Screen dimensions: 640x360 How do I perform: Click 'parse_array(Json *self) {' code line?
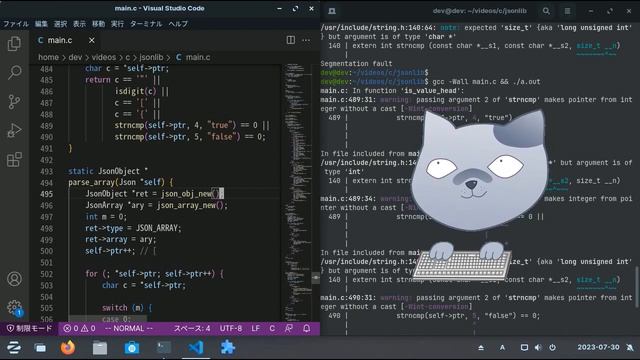(121, 182)
